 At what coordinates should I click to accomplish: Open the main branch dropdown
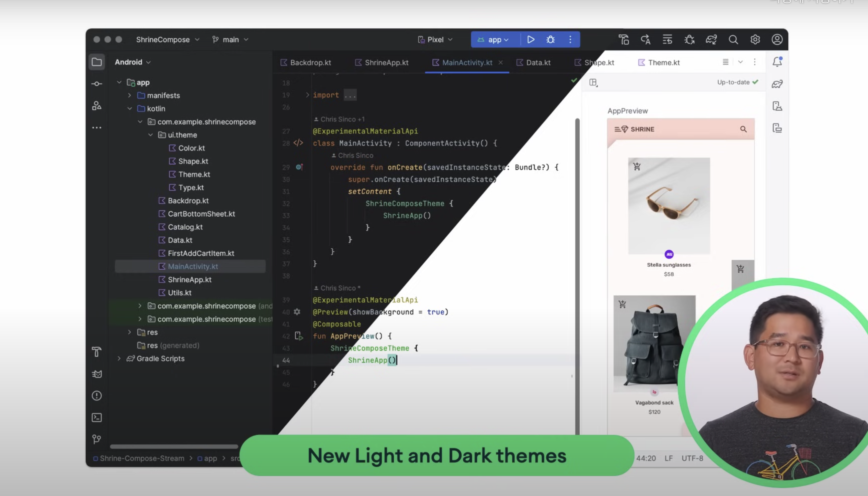tap(230, 39)
